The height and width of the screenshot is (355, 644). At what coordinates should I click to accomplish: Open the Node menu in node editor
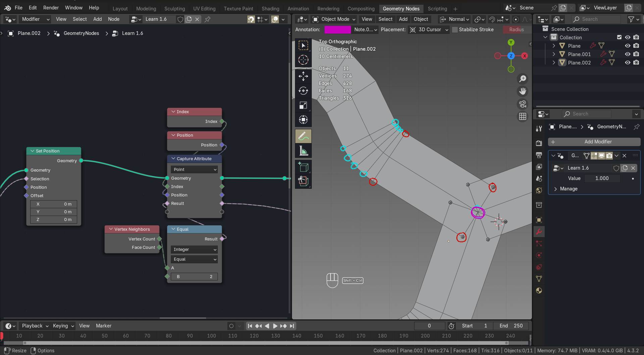point(113,19)
